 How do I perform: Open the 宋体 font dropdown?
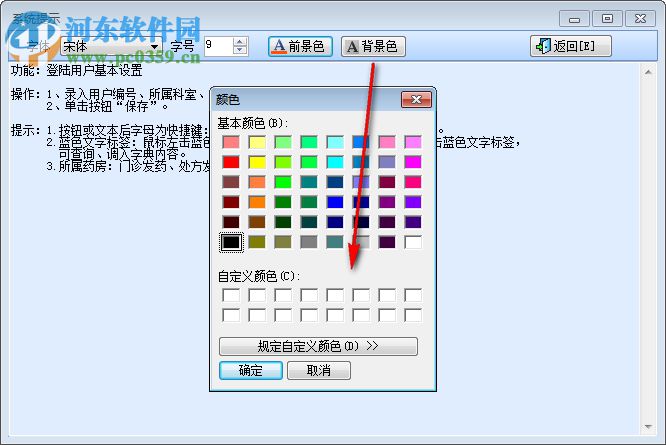154,46
